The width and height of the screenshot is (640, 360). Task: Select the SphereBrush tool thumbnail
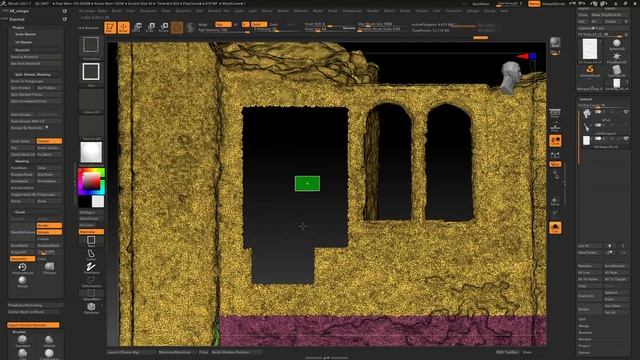[x=616, y=44]
